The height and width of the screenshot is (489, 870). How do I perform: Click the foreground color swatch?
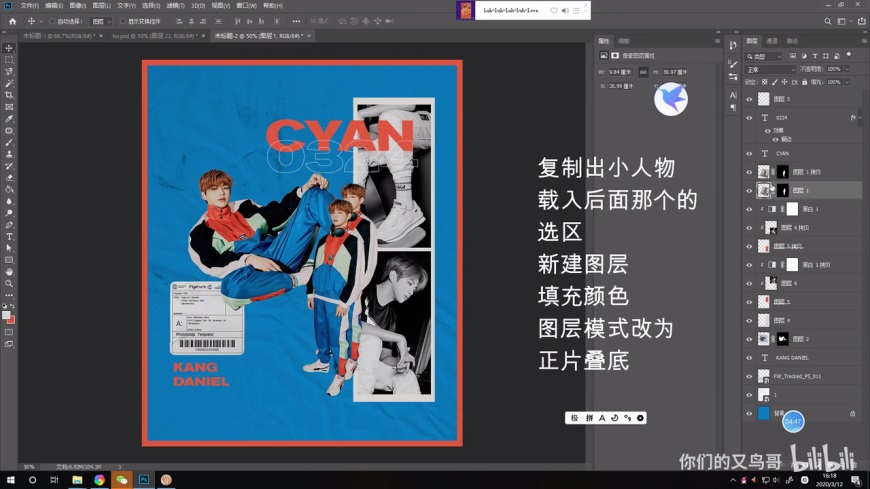(6, 315)
